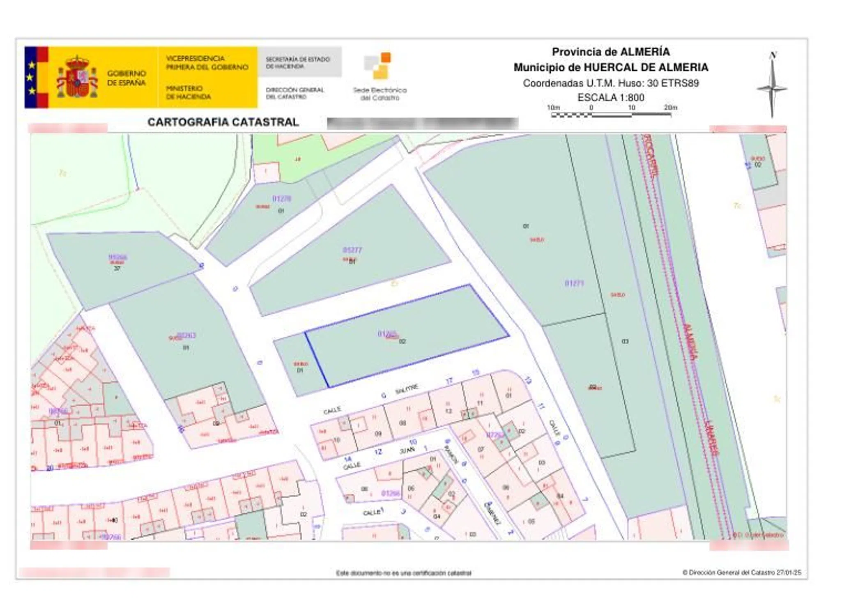Click the Ministerio de Hacienda text block
The width and height of the screenshot is (849, 616).
[x=188, y=92]
